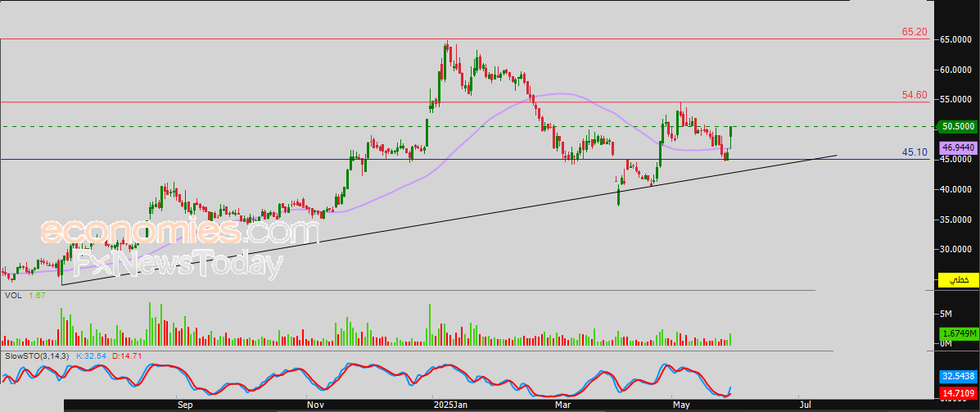Click the 55.0000 price axis value

(x=957, y=99)
